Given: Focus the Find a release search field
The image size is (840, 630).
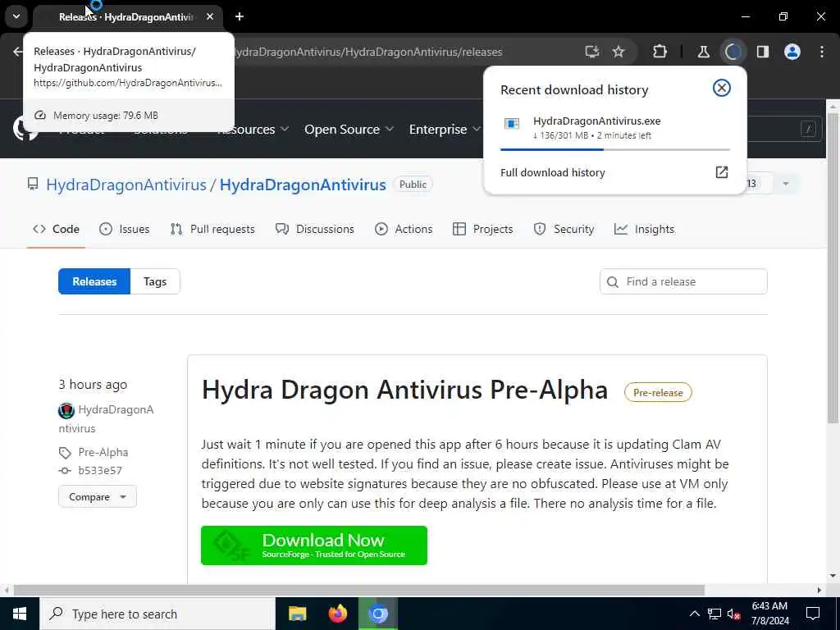Looking at the screenshot, I should [x=683, y=281].
